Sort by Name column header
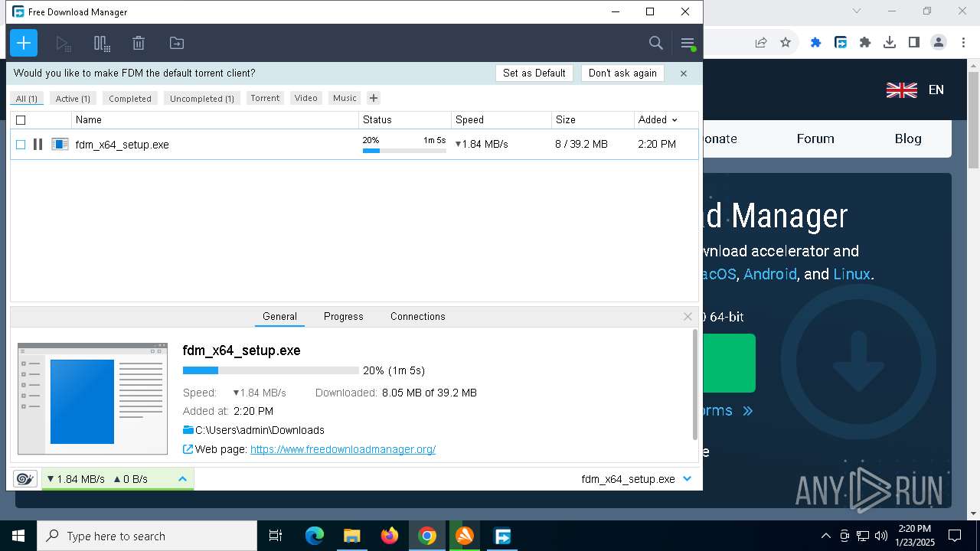This screenshot has width=980, height=551. tap(215, 120)
